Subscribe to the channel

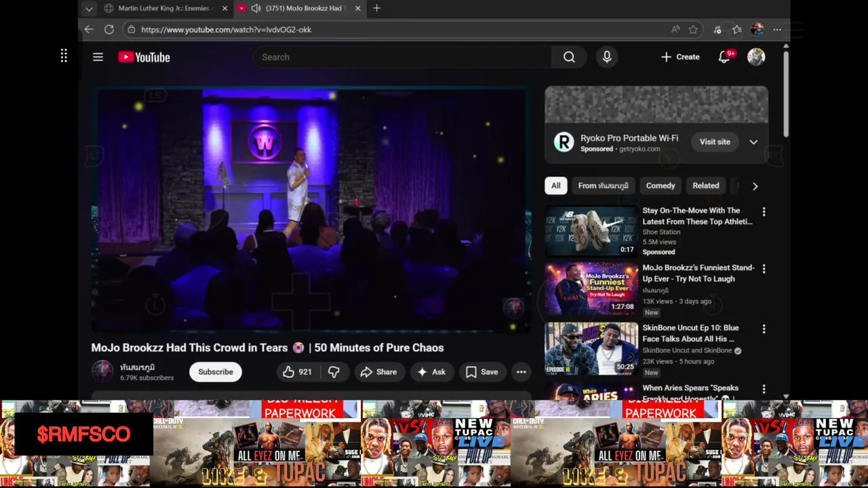[216, 372]
